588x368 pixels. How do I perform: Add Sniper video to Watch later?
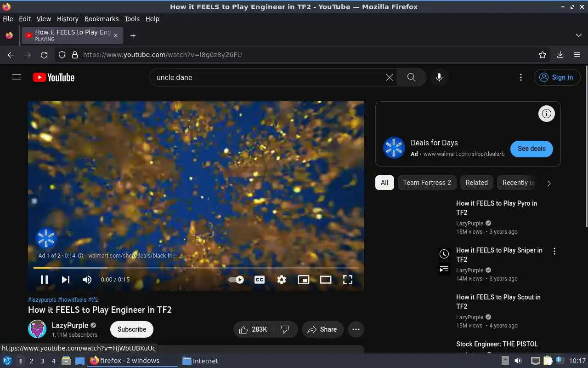coord(444,253)
